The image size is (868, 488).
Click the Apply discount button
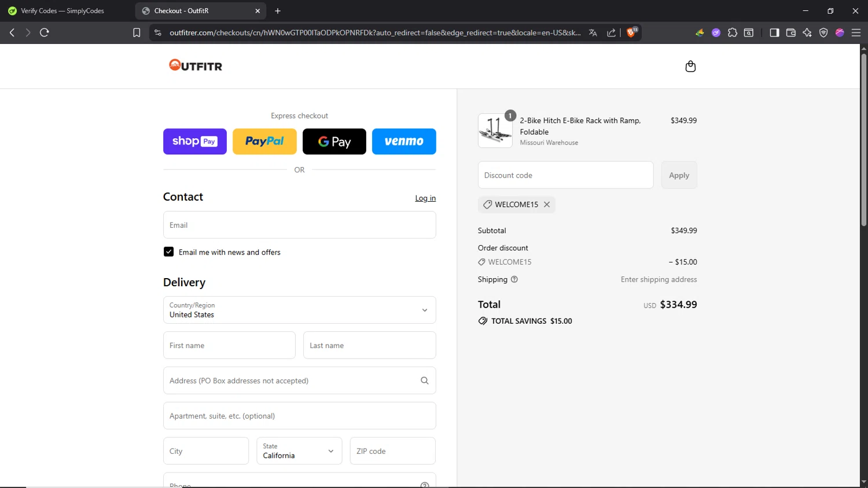click(679, 175)
